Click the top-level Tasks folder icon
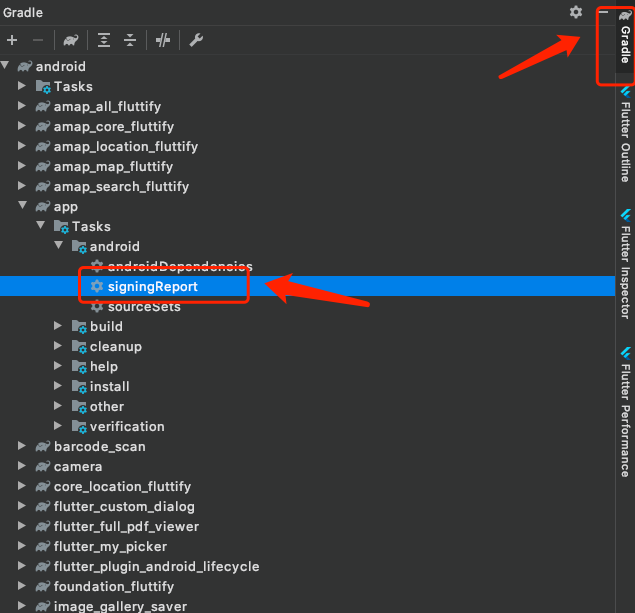 coord(43,87)
